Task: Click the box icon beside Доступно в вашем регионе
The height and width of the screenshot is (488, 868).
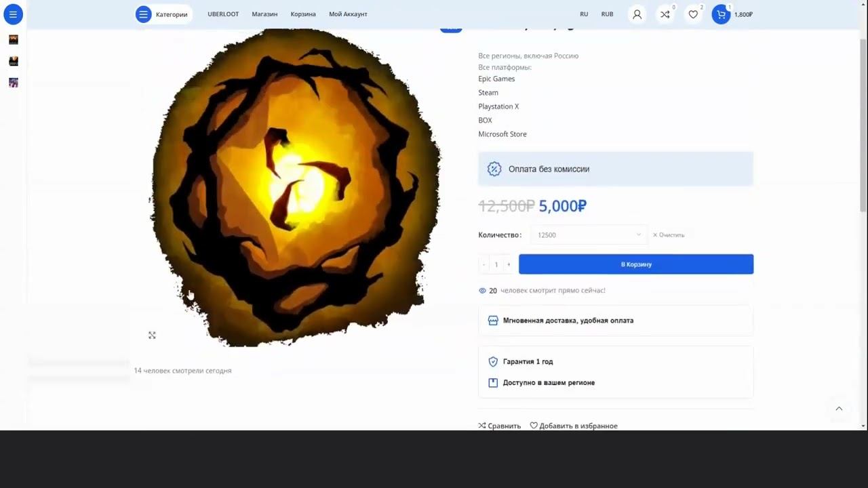Action: [x=493, y=383]
